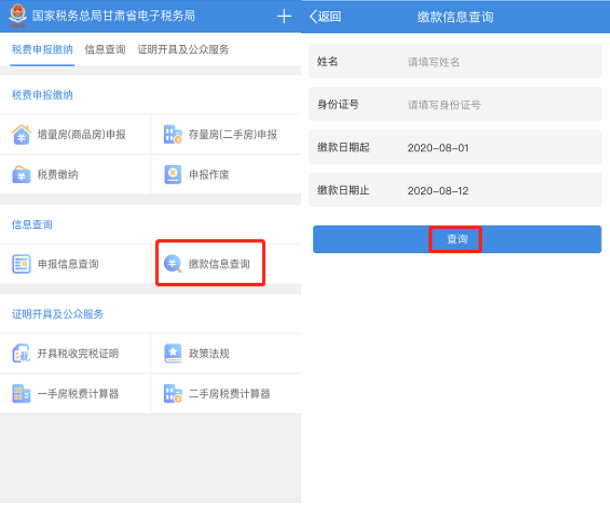
Task: Click the 身份证号 field label
Action: click(x=338, y=104)
